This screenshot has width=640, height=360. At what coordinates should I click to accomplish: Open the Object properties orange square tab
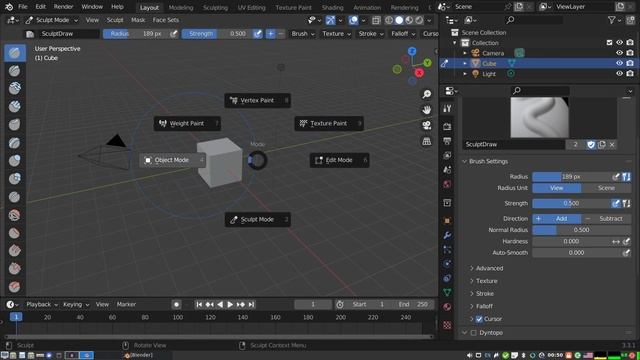(447, 221)
